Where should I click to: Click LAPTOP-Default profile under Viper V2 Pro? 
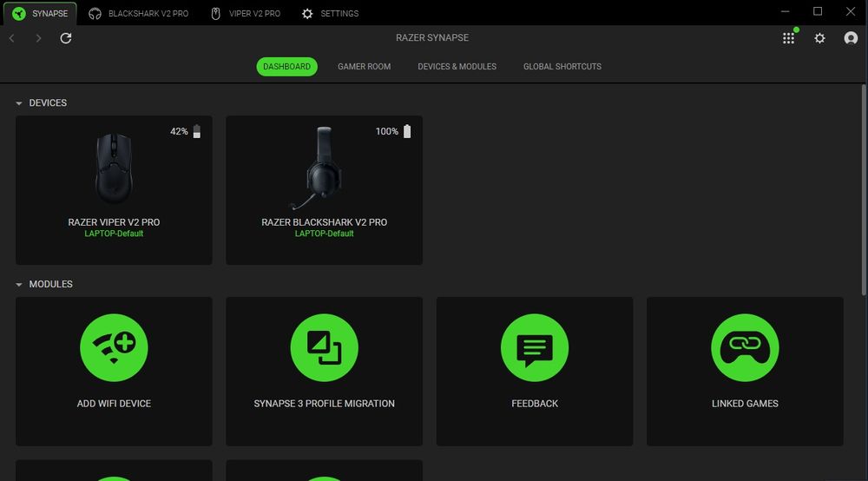point(114,234)
